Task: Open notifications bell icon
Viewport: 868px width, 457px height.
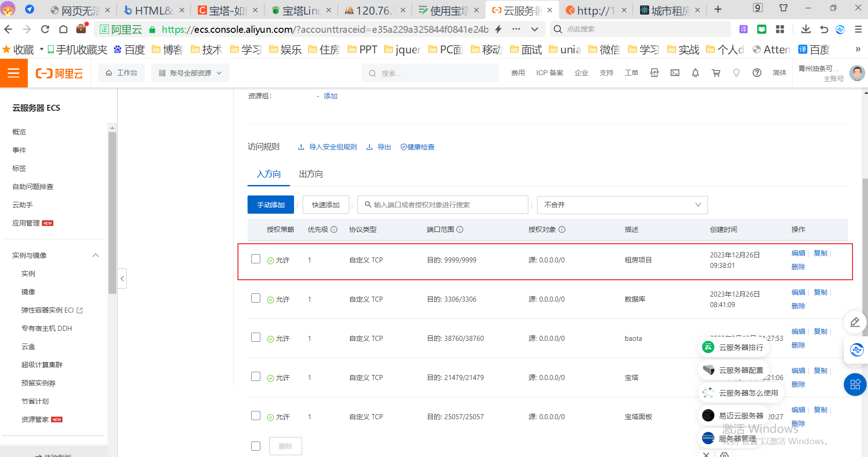Action: click(695, 73)
